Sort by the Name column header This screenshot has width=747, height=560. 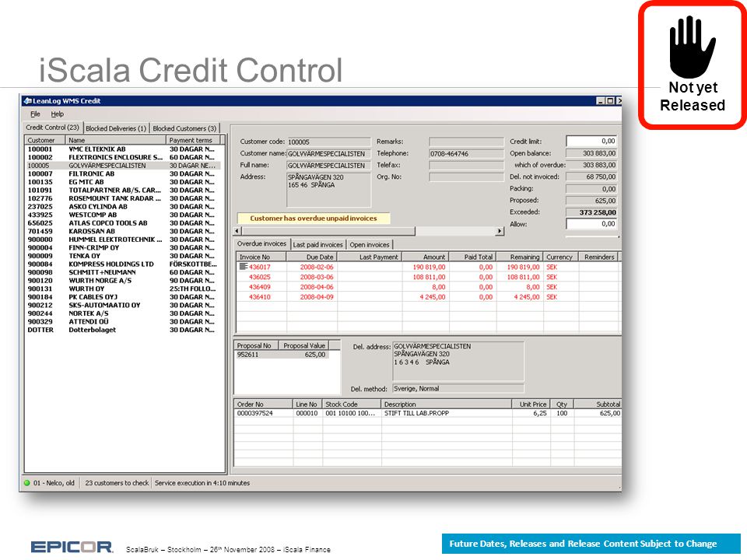pos(115,141)
